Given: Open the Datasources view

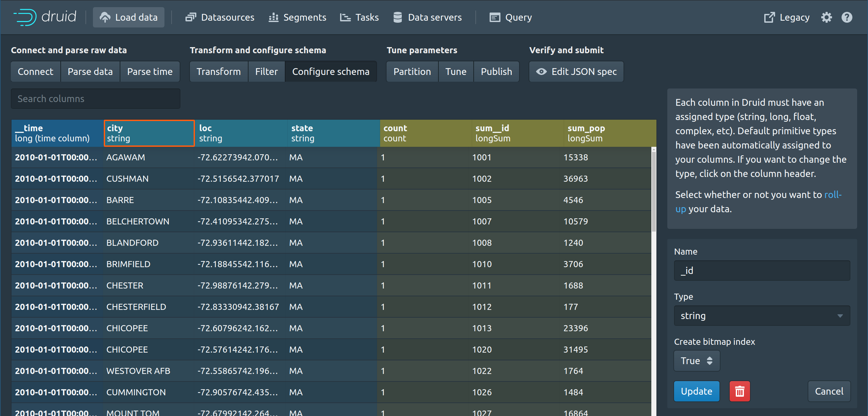Looking at the screenshot, I should [x=220, y=17].
